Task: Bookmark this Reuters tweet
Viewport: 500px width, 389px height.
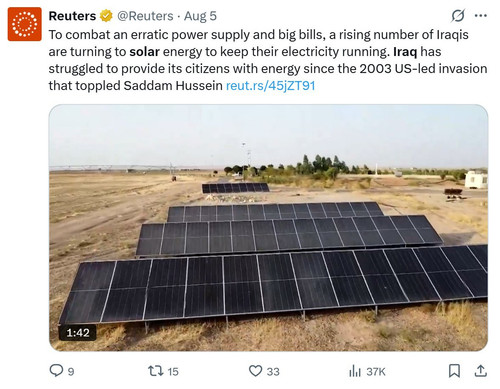Action: (454, 371)
